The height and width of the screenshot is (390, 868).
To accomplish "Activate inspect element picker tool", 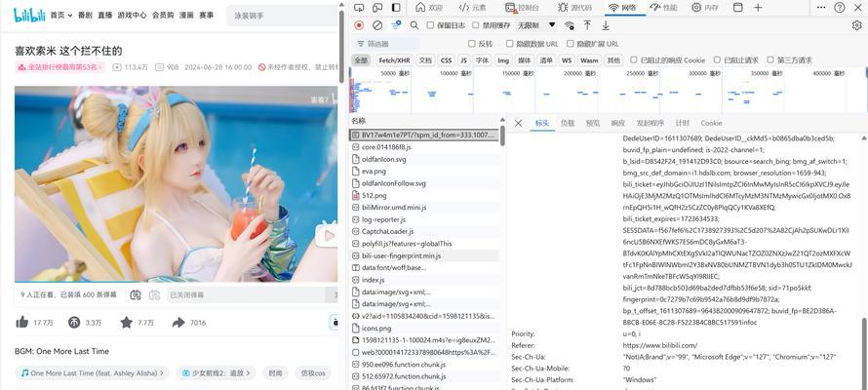I will tap(359, 8).
